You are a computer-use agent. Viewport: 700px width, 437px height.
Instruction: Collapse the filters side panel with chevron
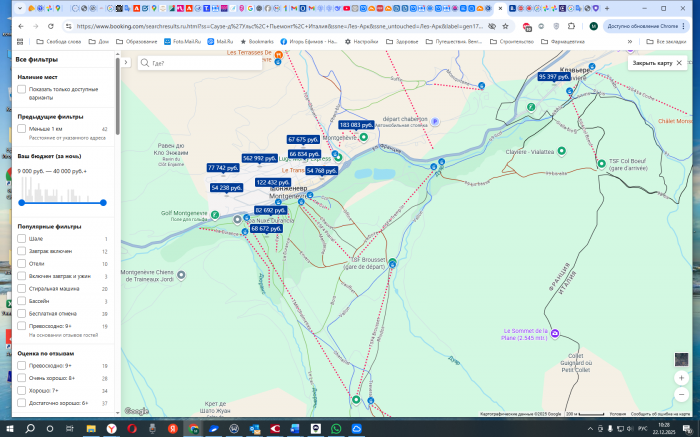tap(127, 62)
